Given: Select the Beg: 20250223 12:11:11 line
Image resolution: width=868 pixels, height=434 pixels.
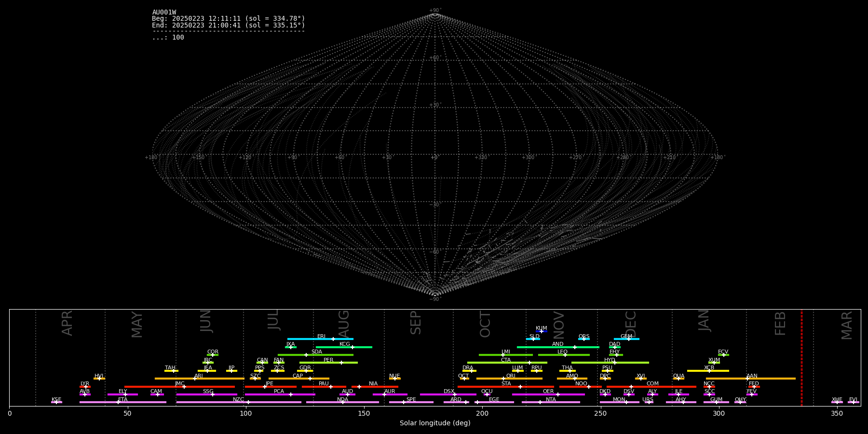Looking at the screenshot, I should [229, 19].
